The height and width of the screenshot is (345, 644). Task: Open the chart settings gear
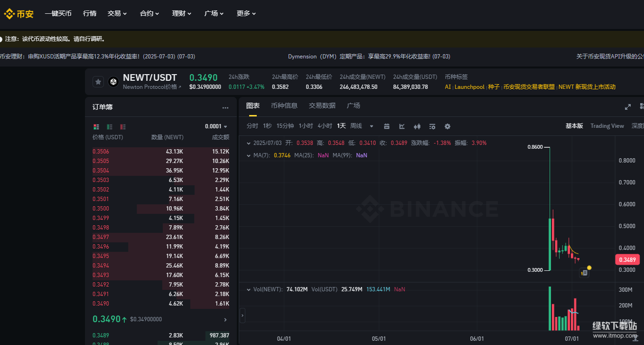tap(447, 126)
